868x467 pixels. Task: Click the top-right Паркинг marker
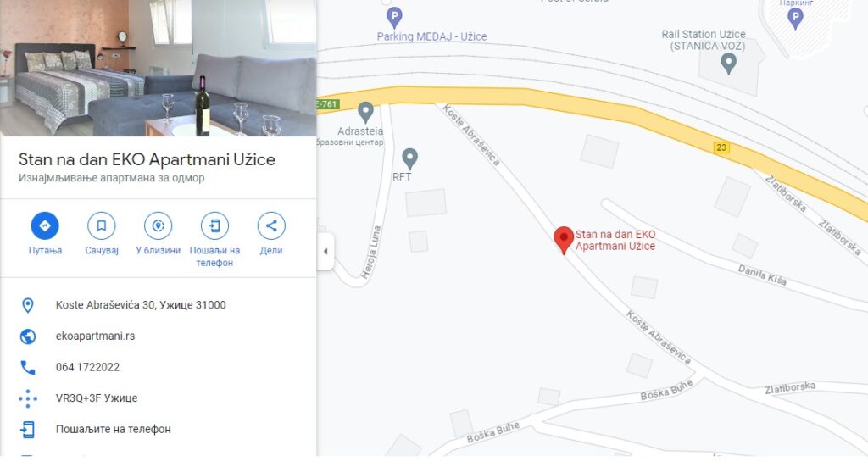point(795,19)
